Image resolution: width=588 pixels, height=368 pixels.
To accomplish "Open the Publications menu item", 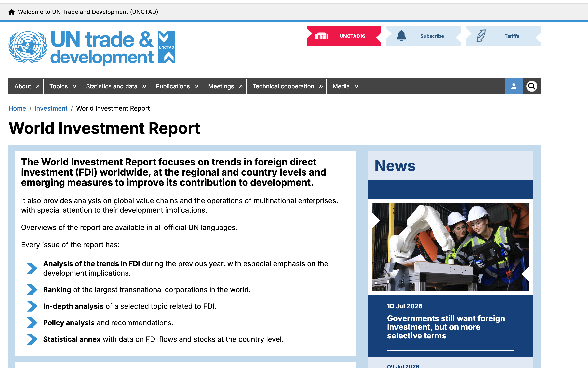I will tap(173, 86).
